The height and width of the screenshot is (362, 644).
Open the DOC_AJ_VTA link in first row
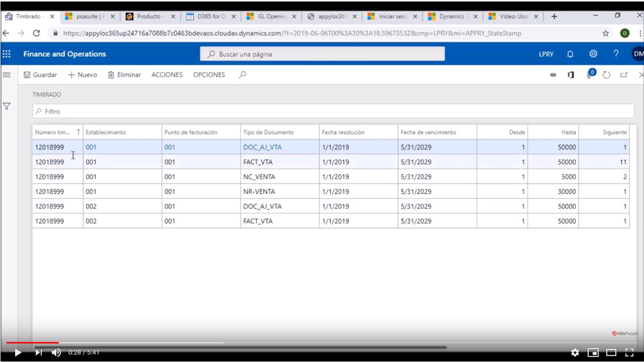coord(262,147)
